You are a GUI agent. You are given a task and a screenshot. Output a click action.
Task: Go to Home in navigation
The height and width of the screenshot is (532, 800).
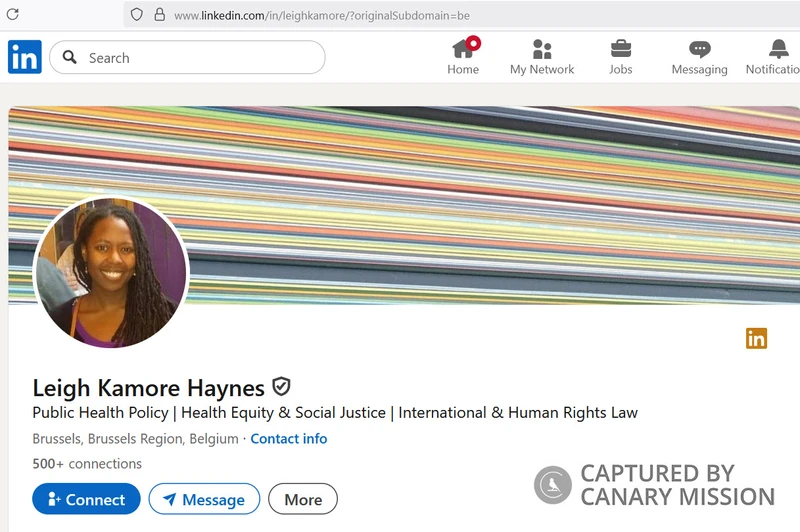point(463,57)
